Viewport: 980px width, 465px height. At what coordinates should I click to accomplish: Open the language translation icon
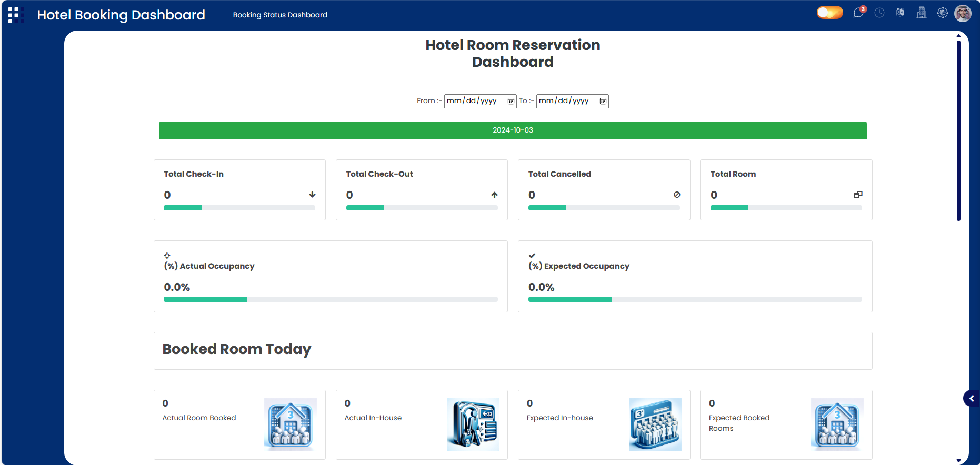pos(901,13)
